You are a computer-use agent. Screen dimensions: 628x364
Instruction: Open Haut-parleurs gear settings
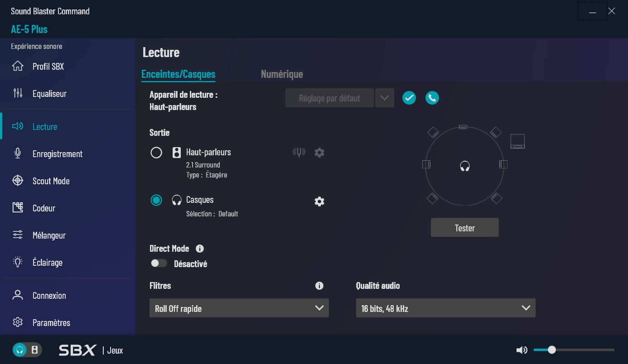[319, 153]
